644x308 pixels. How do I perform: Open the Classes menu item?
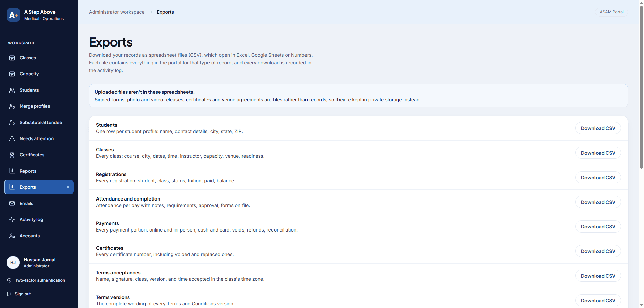tap(39, 58)
